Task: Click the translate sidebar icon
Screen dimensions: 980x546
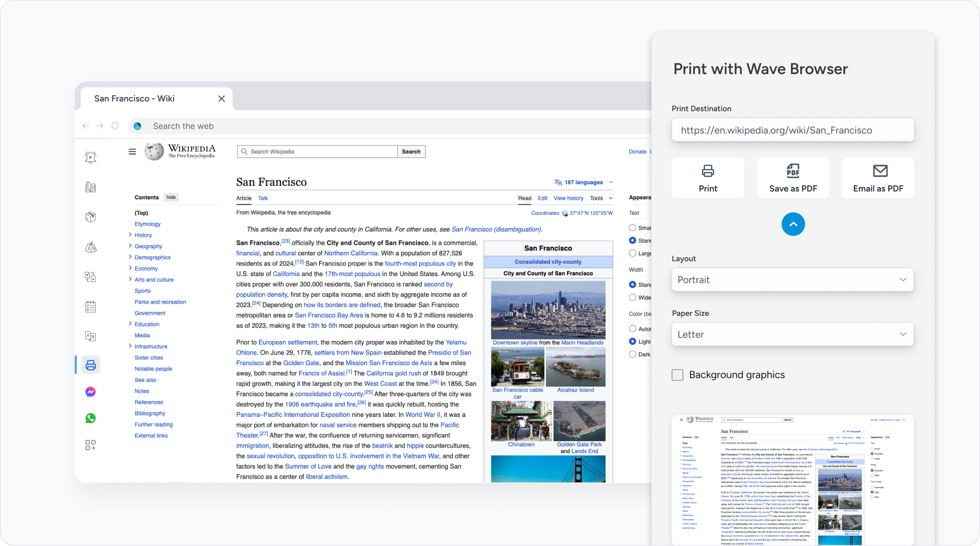Action: click(x=90, y=336)
